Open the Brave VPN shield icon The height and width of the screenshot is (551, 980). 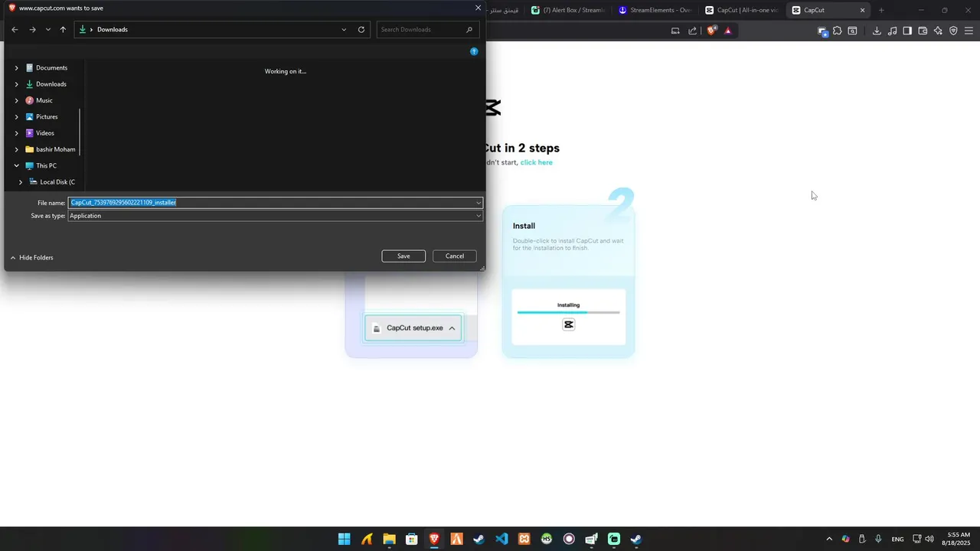[x=953, y=31]
